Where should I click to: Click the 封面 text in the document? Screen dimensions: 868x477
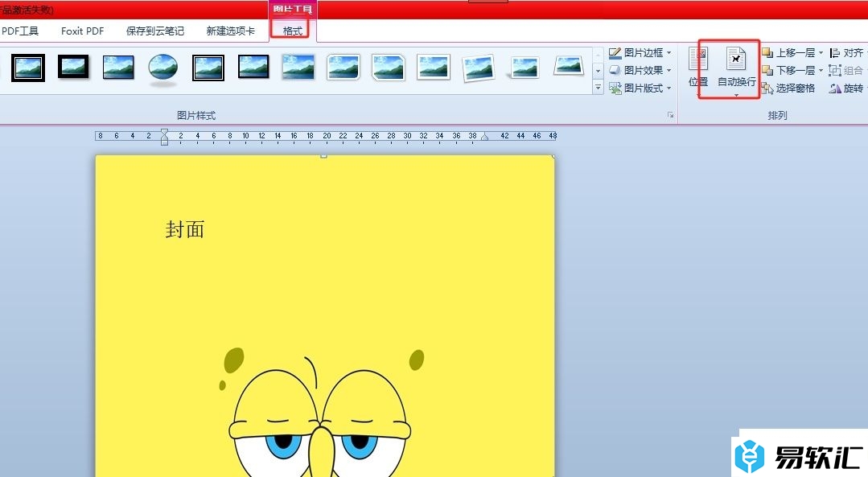(185, 229)
